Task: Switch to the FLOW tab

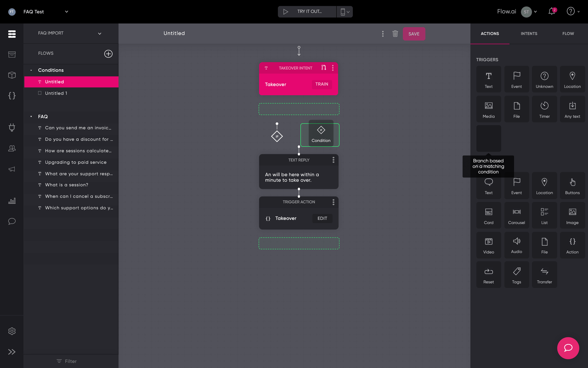Action: point(568,34)
